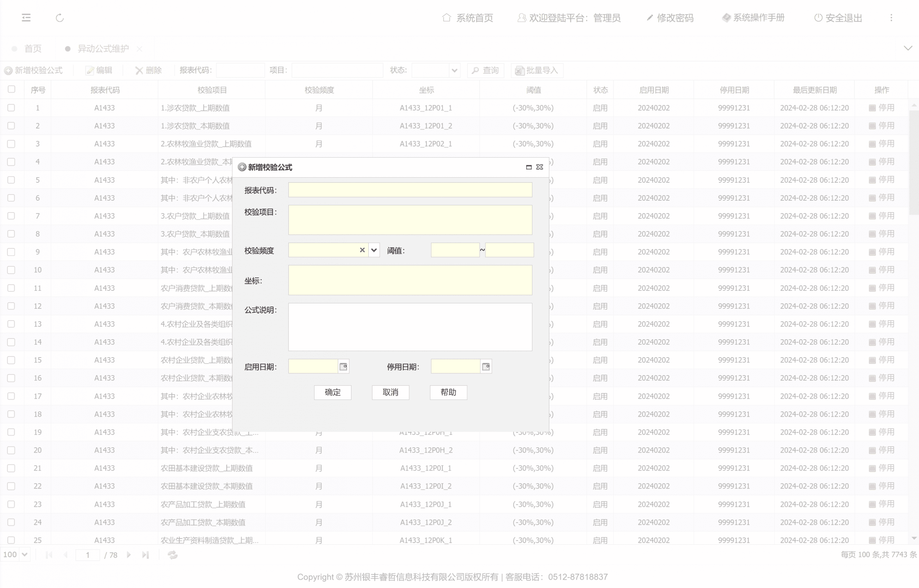919x588 pixels.
Task: Click the 公式说明 text area
Action: click(410, 327)
